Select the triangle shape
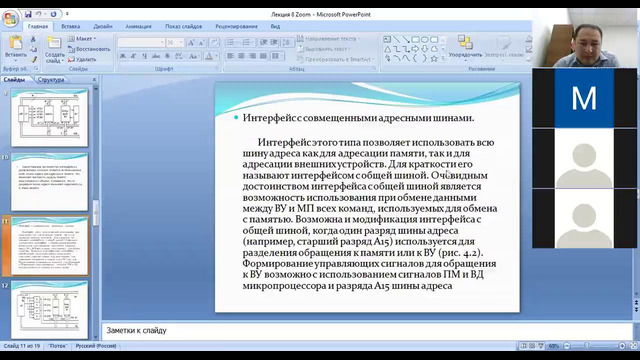Image resolution: width=640 pixels, height=360 pixels. [387, 49]
